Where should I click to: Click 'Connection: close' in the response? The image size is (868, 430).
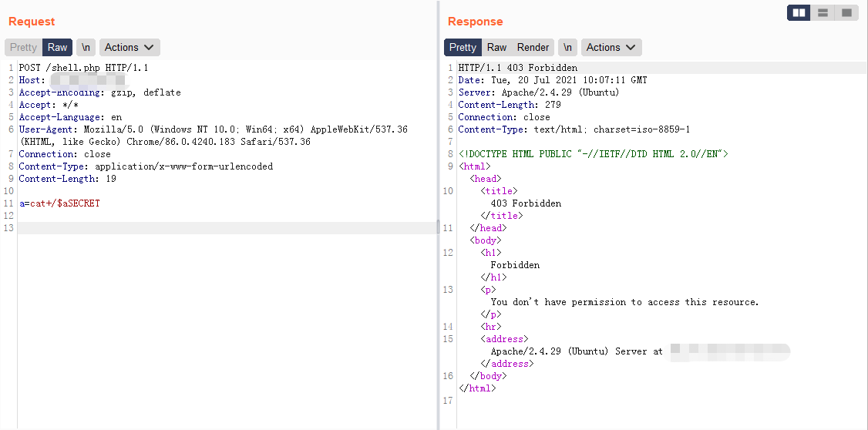coord(504,117)
